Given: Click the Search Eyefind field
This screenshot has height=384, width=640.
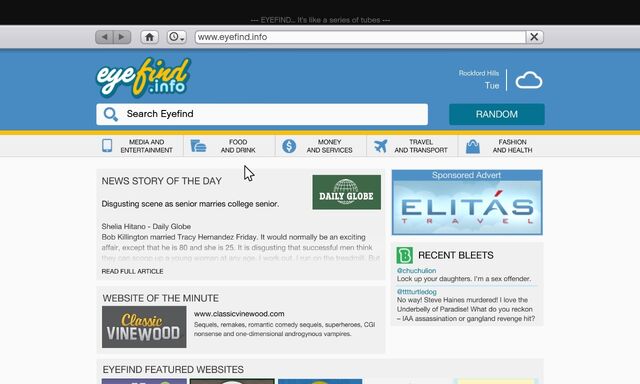Looking at the screenshot, I should [262, 114].
